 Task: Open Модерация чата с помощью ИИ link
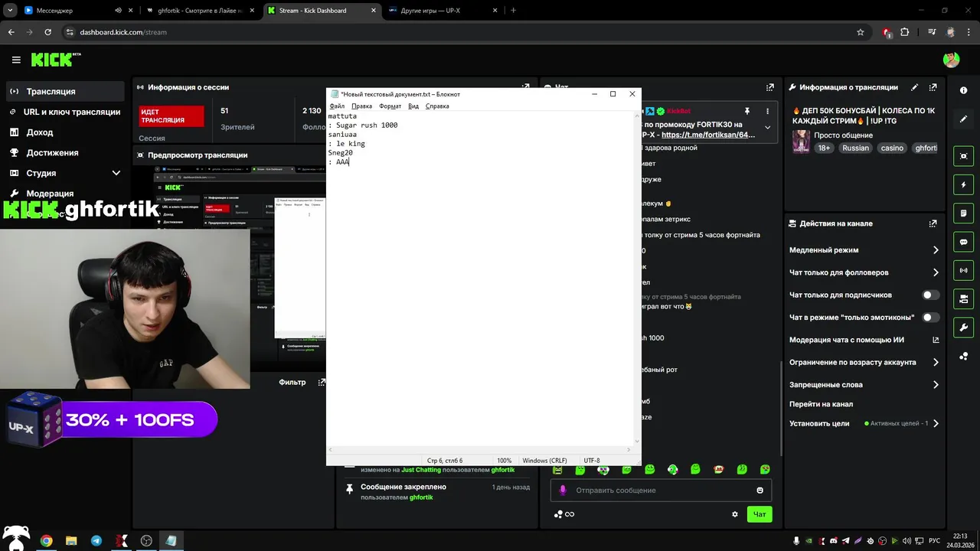(864, 340)
